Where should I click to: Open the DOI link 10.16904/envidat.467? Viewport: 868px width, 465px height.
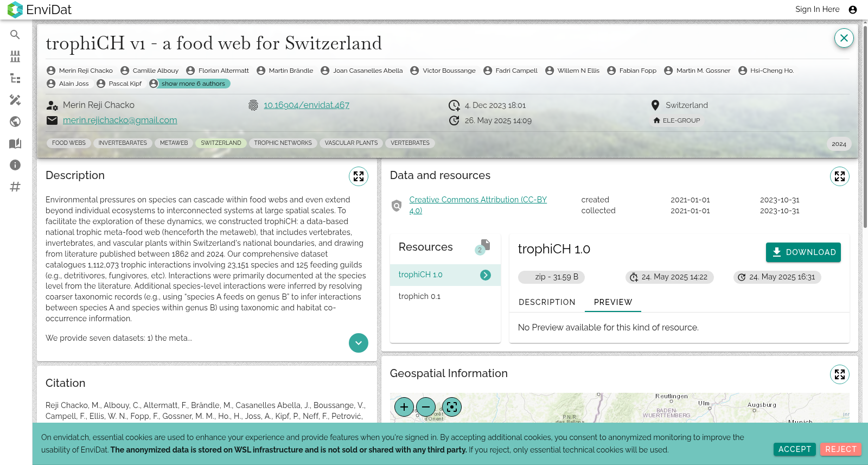pos(307,105)
